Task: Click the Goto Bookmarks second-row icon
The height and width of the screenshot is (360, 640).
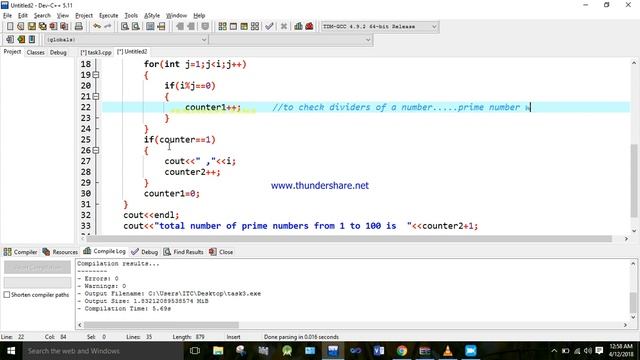Action: tap(32, 40)
